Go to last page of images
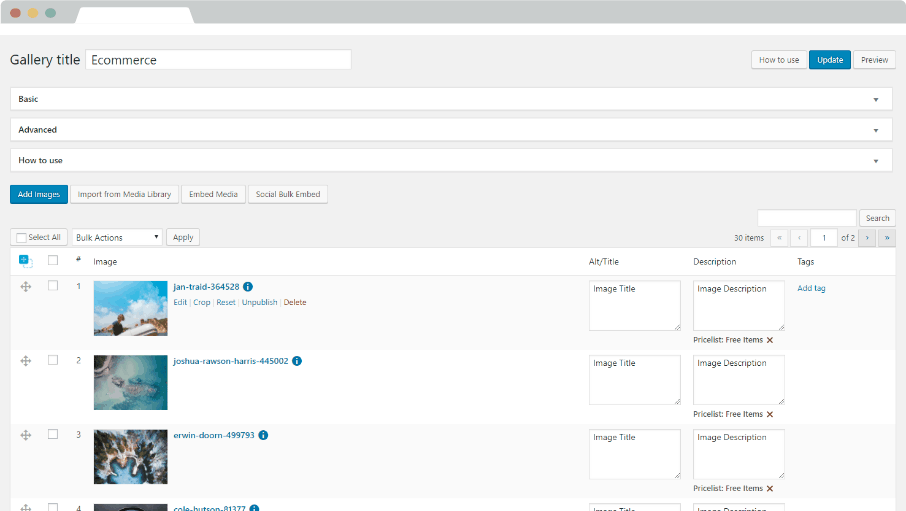Image resolution: width=906 pixels, height=511 pixels. pyautogui.click(x=887, y=238)
